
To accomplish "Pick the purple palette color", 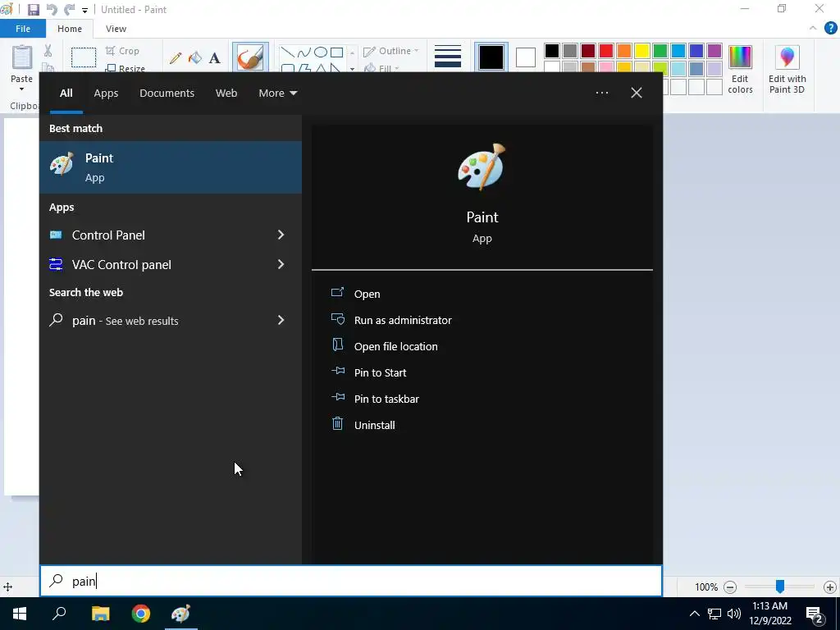I will (x=714, y=51).
